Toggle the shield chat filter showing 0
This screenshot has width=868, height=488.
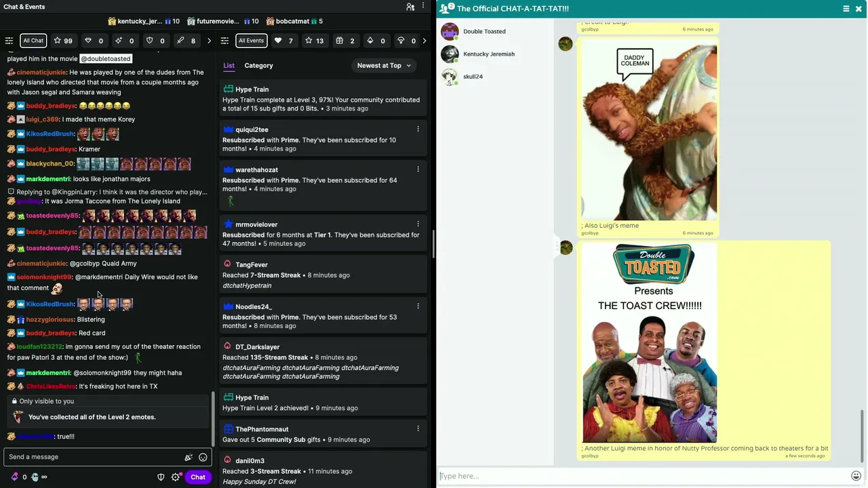click(x=156, y=41)
